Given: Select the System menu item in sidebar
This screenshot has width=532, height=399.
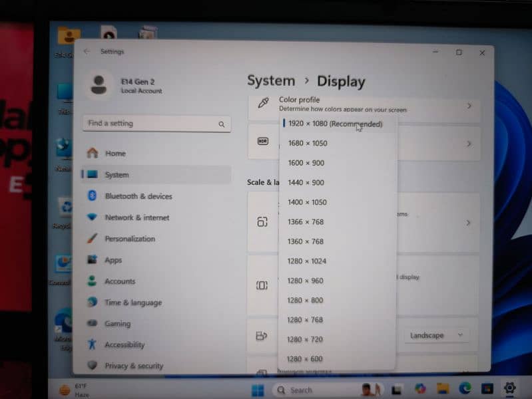Looking at the screenshot, I should 117,175.
